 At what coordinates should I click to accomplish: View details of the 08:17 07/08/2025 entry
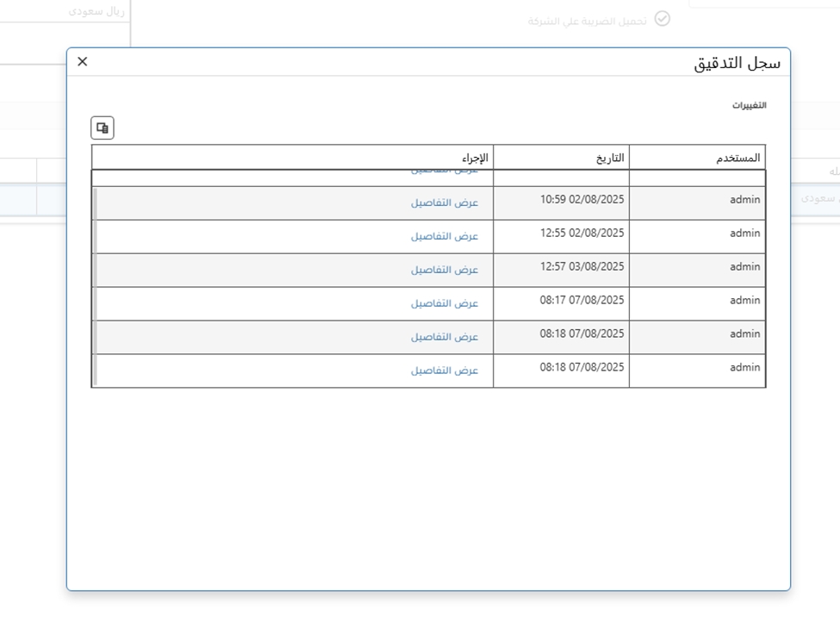point(445,303)
